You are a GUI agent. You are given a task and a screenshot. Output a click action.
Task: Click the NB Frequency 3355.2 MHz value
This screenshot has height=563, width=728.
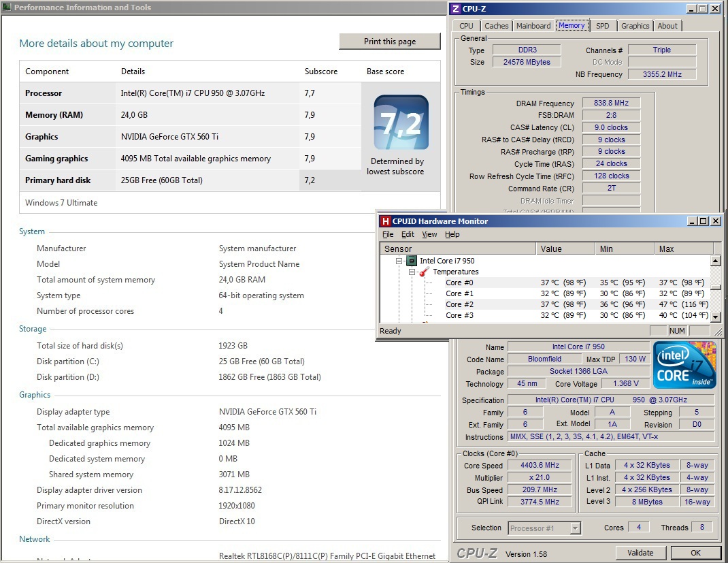(x=661, y=74)
